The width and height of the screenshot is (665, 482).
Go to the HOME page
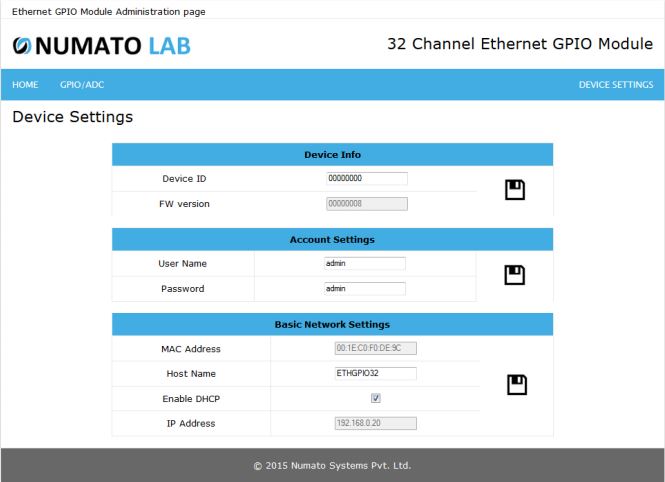pos(25,84)
